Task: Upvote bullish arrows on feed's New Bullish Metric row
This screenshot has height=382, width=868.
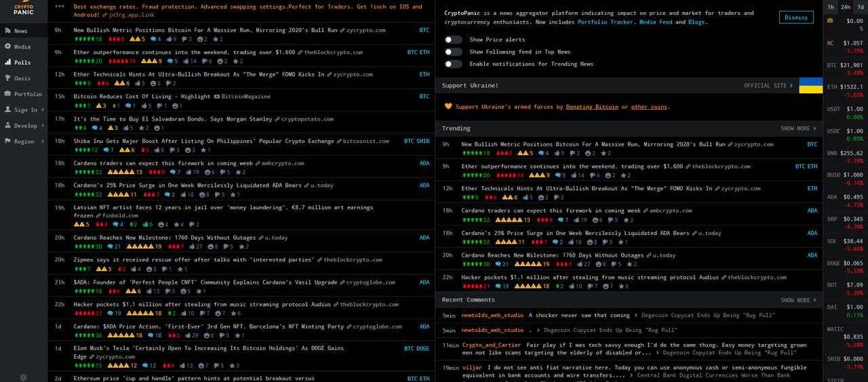Action: pyautogui.click(x=88, y=39)
